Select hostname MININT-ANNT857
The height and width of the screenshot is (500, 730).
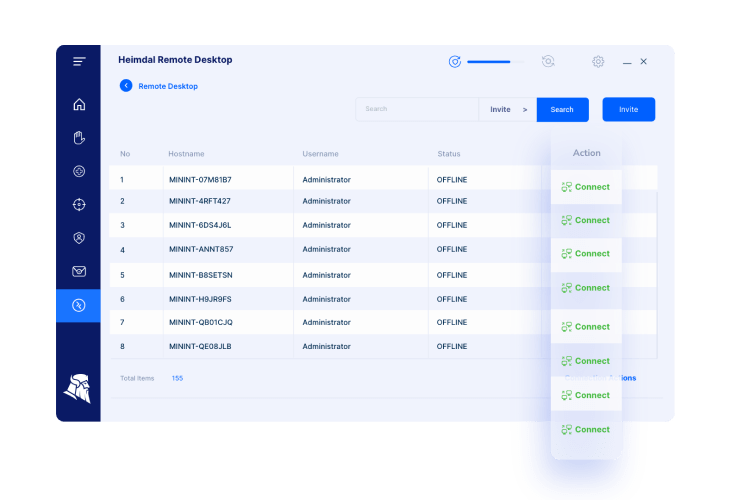click(201, 250)
